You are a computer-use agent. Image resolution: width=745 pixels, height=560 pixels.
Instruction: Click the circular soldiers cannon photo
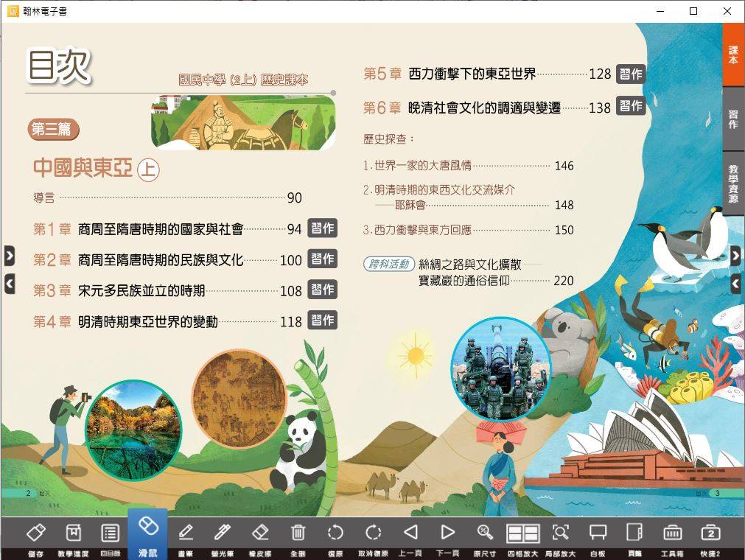(501, 369)
